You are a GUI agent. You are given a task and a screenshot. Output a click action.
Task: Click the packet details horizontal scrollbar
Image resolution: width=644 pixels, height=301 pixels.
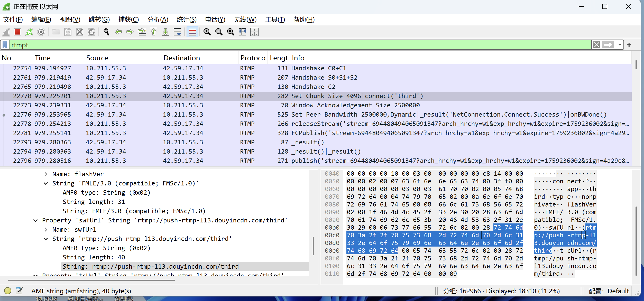(91, 280)
